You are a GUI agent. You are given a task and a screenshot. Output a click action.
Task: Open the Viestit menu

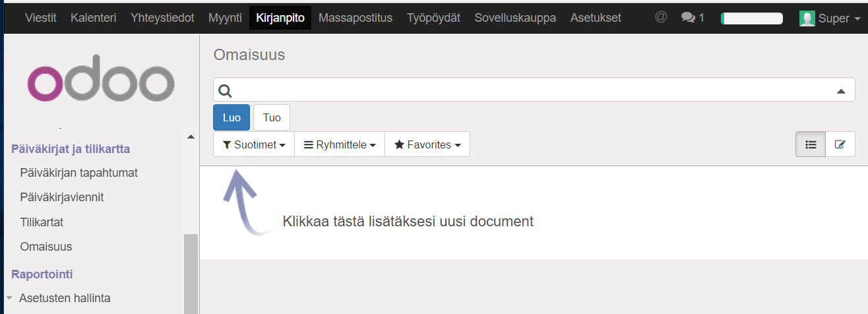40,18
